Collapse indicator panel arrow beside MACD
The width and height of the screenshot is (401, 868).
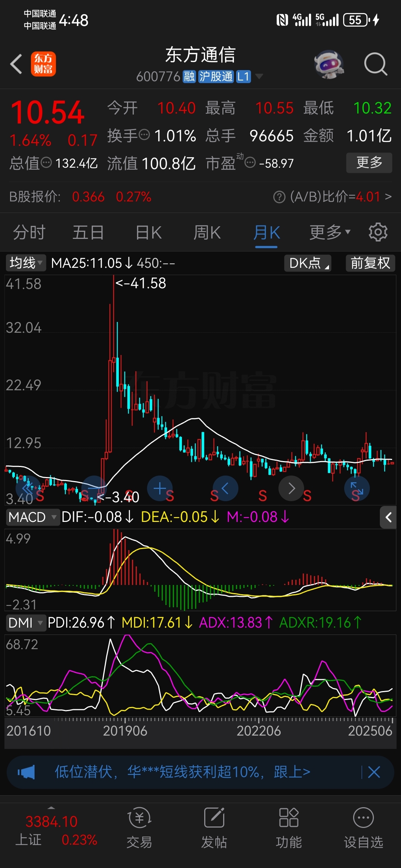(x=388, y=517)
